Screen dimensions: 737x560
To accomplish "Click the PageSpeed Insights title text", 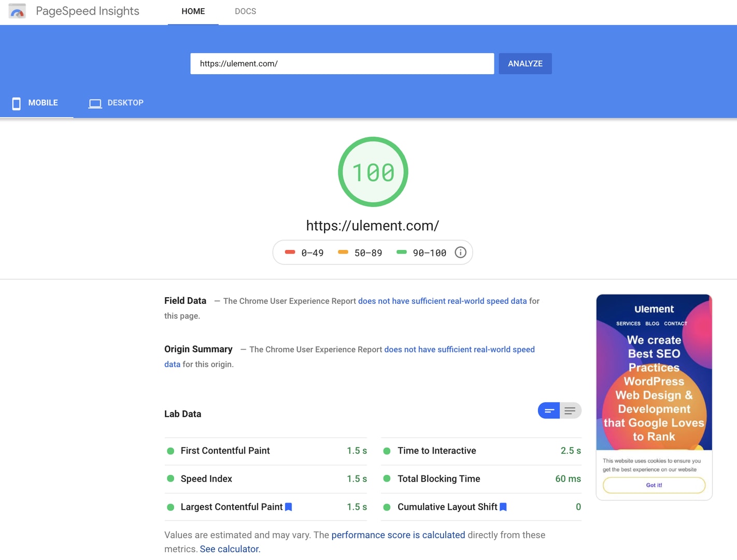I will (88, 11).
